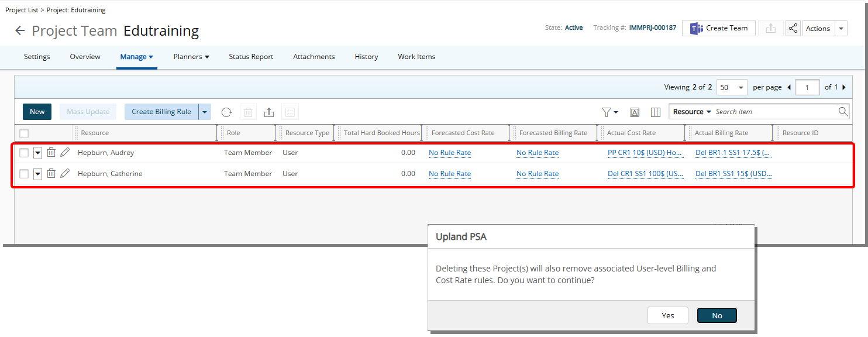Expand the filter dropdown arrow
This screenshot has height=337, width=868.
click(615, 111)
